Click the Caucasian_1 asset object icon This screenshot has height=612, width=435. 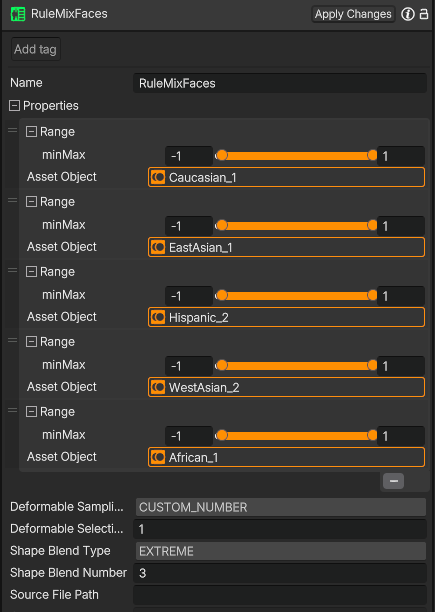(x=158, y=177)
